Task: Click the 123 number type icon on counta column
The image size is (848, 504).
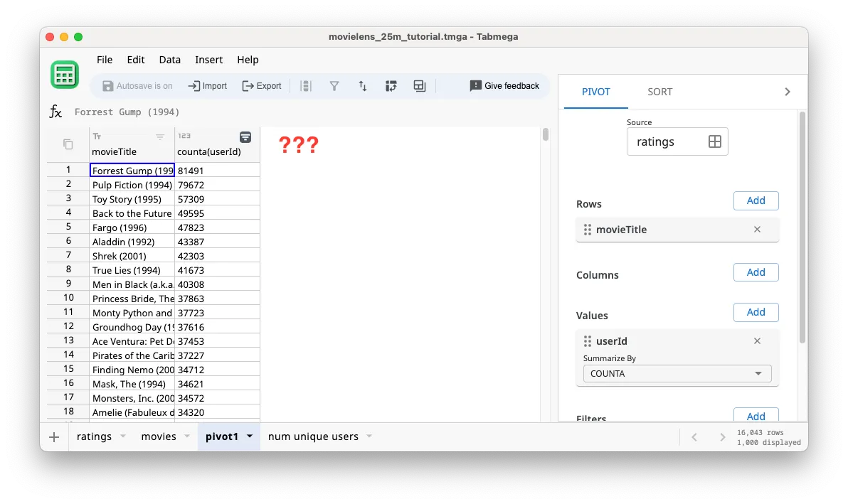Action: pos(185,135)
